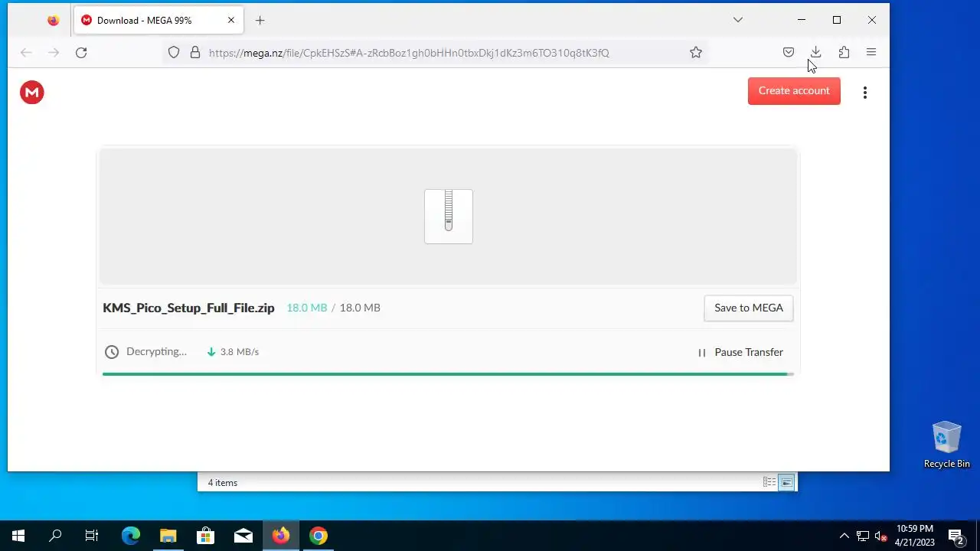Open the Firefox extensions icon
This screenshot has width=980, height=551.
click(844, 52)
